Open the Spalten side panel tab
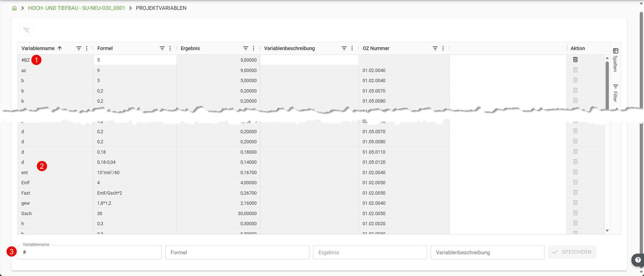 click(x=615, y=60)
